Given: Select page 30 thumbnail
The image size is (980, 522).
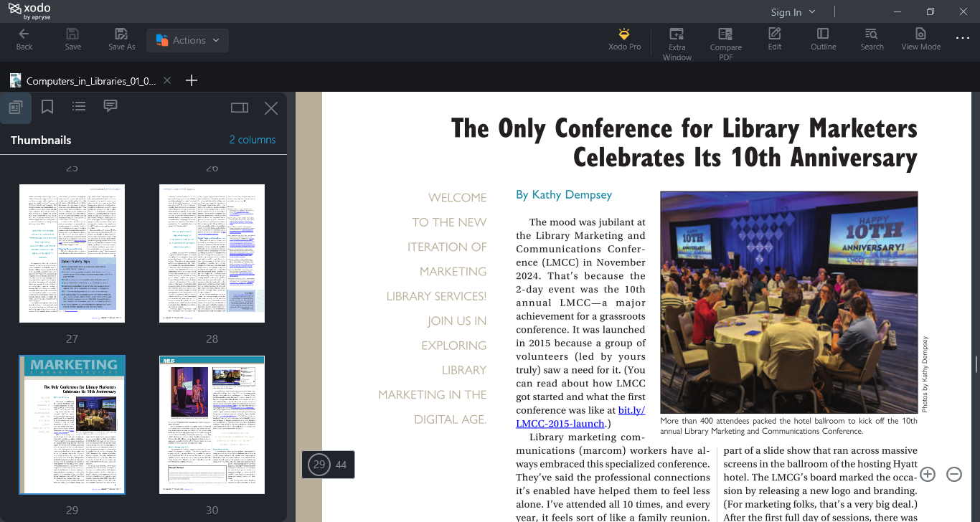Looking at the screenshot, I should click(212, 424).
